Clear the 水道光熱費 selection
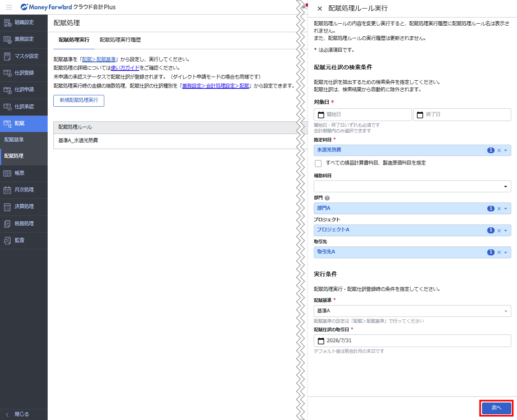 click(x=499, y=150)
